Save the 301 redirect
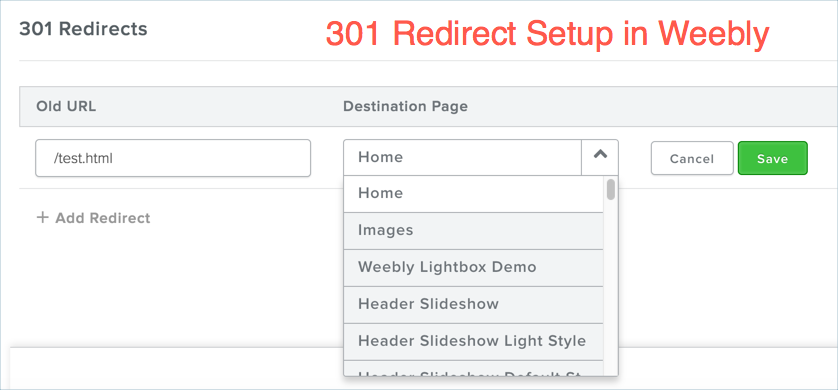This screenshot has width=838, height=390. 772,158
